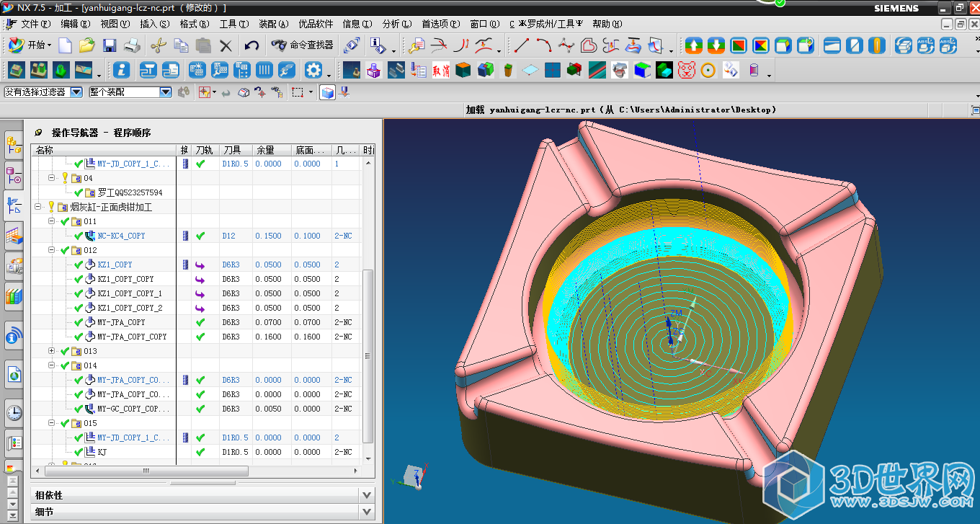The image size is (980, 524).
Task: Toggle the blue cube shading icon in selection bar
Action: click(x=327, y=92)
